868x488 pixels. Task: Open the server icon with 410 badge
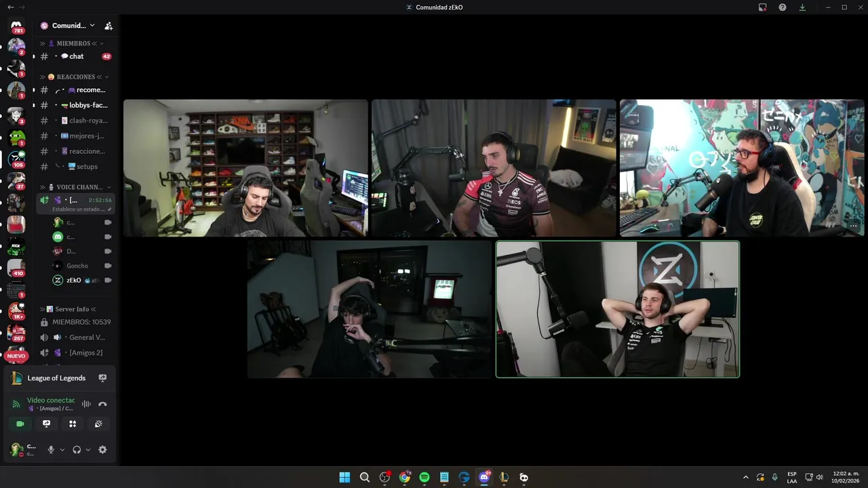pyautogui.click(x=16, y=268)
